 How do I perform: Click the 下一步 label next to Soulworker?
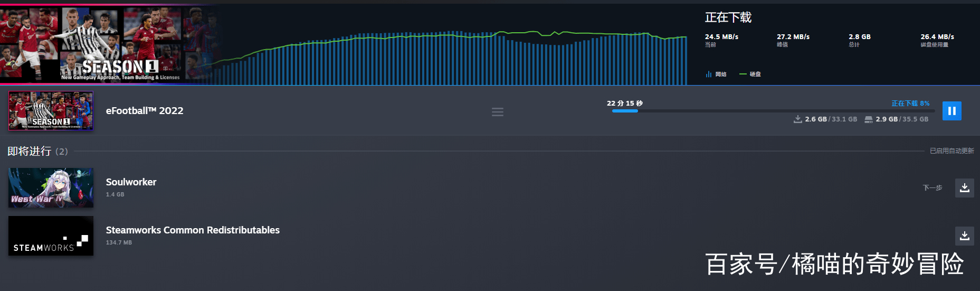click(x=932, y=188)
